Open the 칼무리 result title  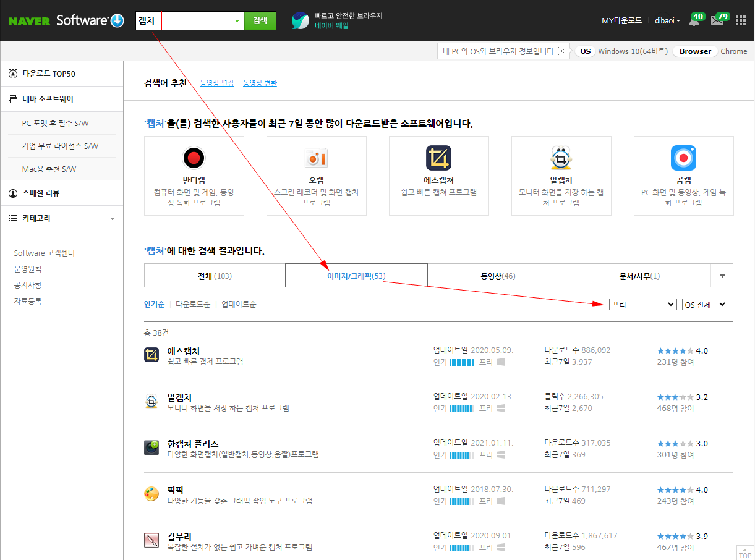coord(179,537)
